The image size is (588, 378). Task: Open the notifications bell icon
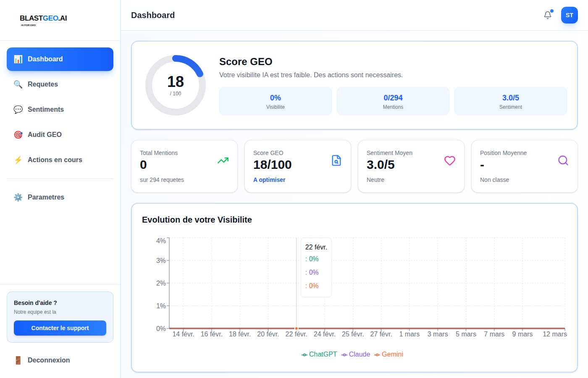coord(548,15)
